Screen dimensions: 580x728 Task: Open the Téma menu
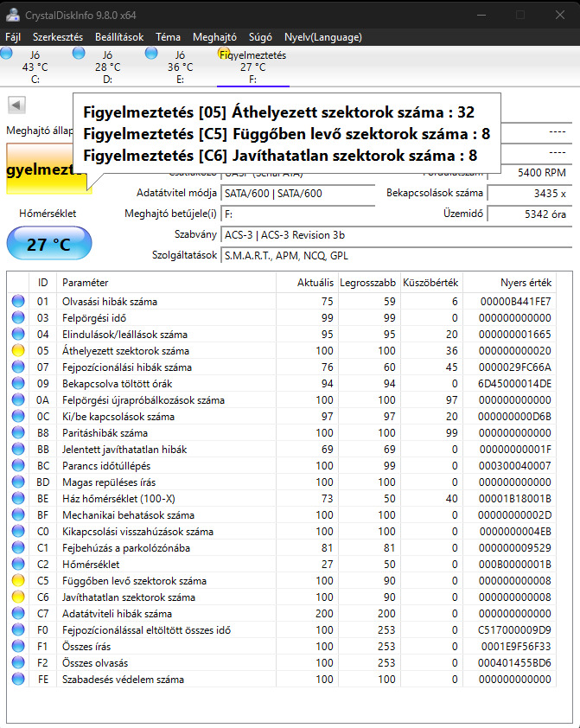tap(168, 37)
